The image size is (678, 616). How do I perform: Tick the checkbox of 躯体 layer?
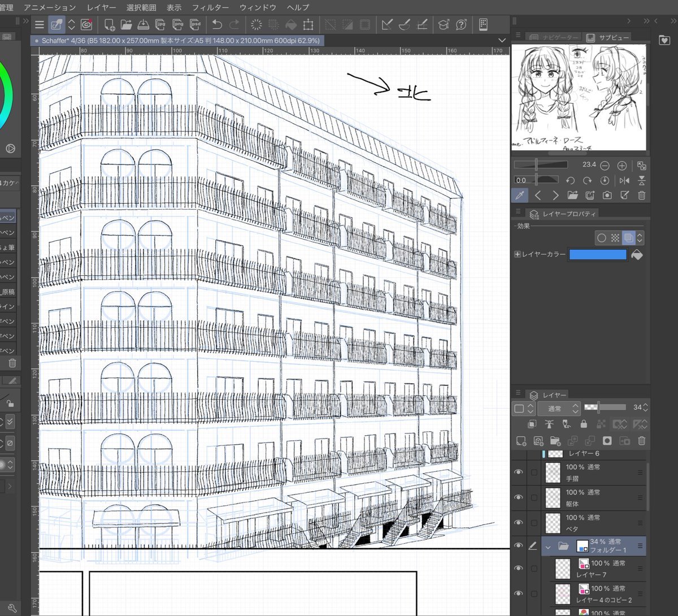[x=534, y=497]
